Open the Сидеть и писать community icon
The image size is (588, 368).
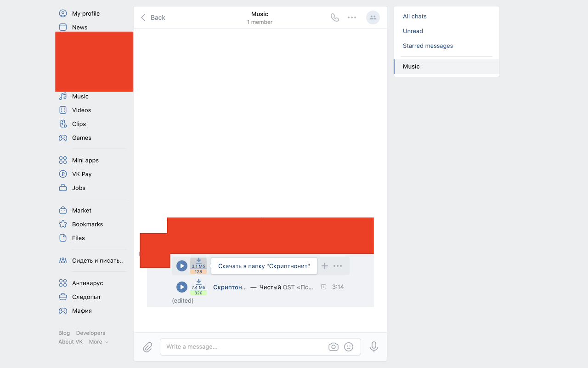coord(63,260)
